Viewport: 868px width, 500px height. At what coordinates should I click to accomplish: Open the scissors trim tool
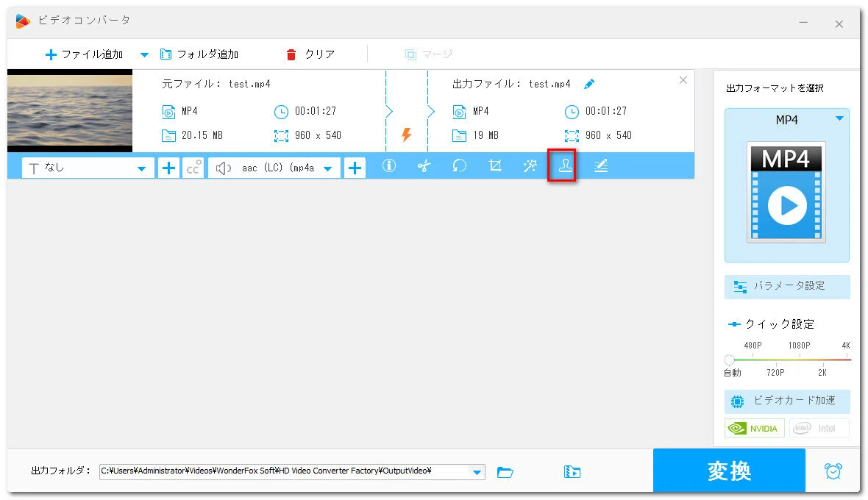click(x=424, y=166)
